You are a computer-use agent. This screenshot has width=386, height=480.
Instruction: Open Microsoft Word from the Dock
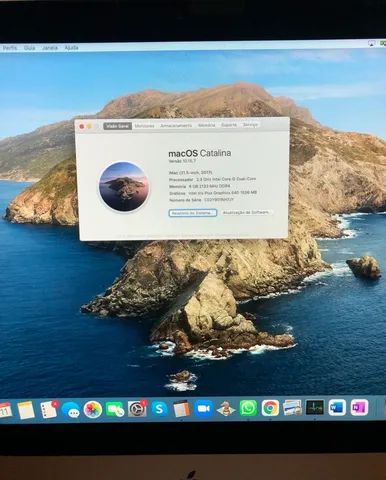click(x=337, y=407)
